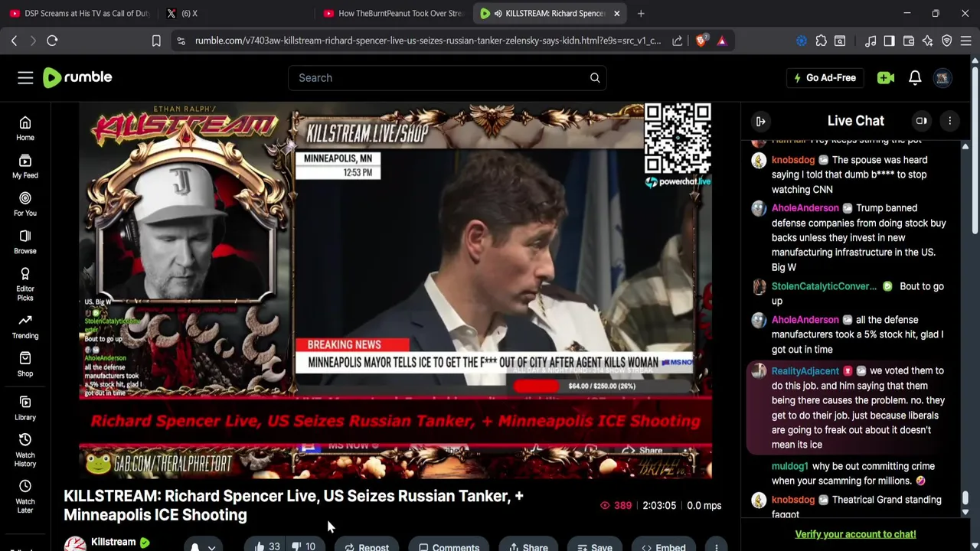Open Trending in the sidebar
The image size is (980, 551).
(x=25, y=327)
